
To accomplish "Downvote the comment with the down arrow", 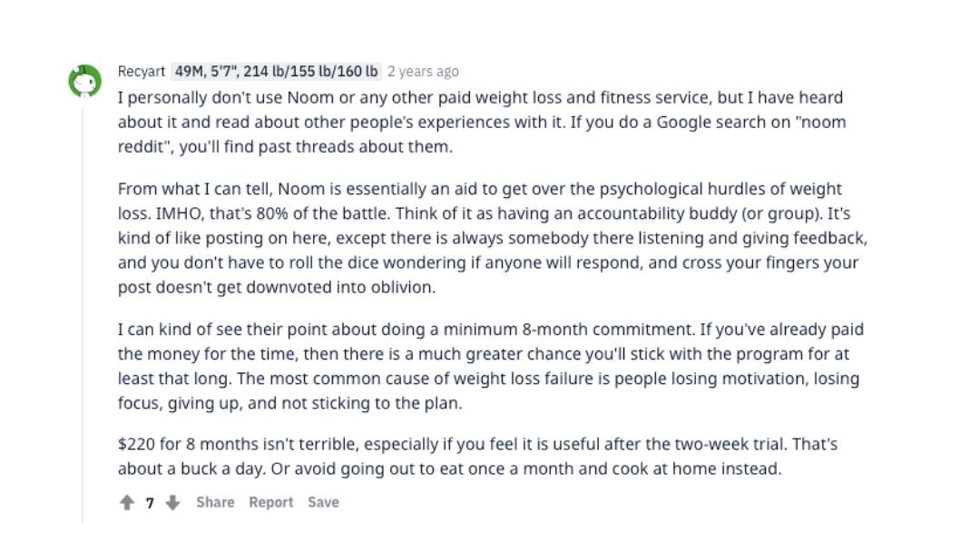I will pos(172,502).
